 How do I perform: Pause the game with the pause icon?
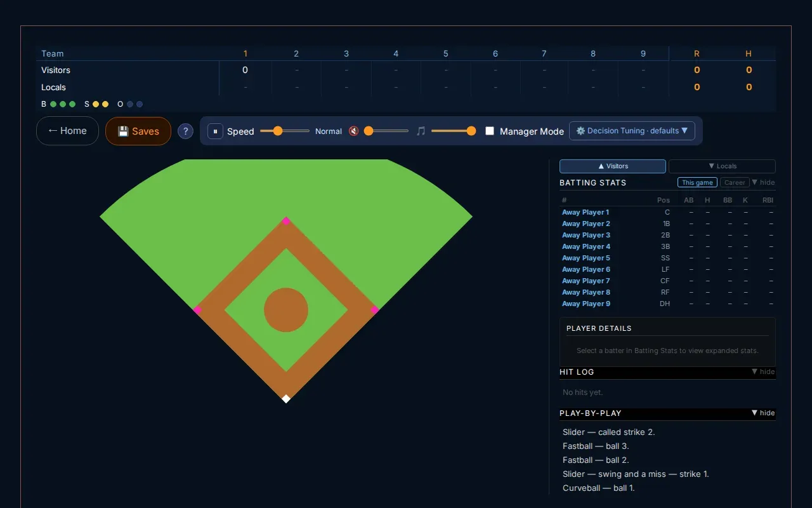[215, 131]
